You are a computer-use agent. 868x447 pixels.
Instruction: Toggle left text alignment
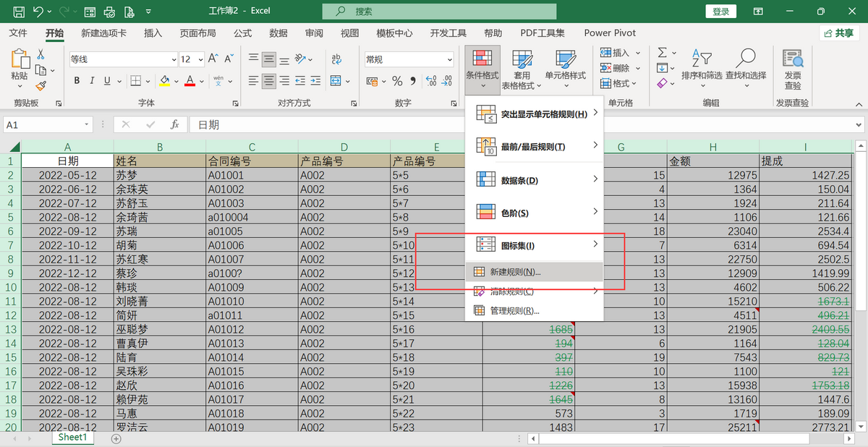tap(253, 80)
